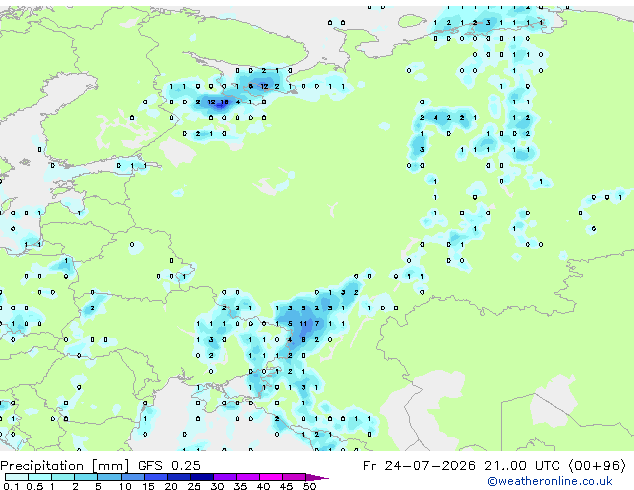Select the 40–45 mm magenta legend swatch
634x490 pixels.
click(x=271, y=477)
